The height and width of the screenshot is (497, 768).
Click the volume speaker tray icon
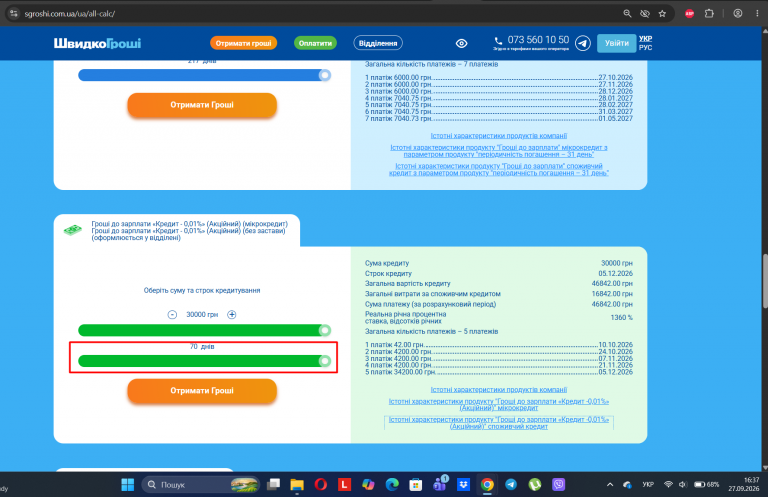click(x=683, y=485)
